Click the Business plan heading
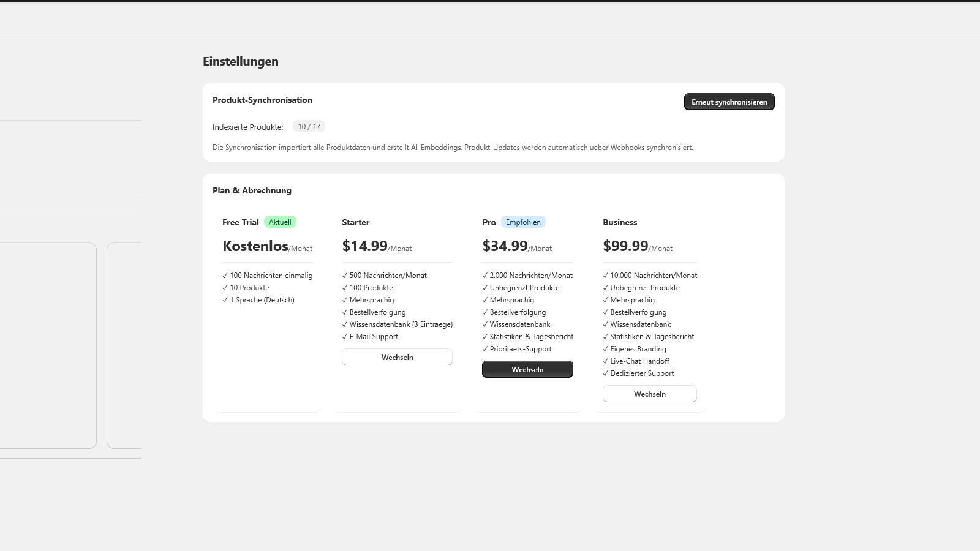This screenshot has width=980, height=551. click(x=620, y=222)
